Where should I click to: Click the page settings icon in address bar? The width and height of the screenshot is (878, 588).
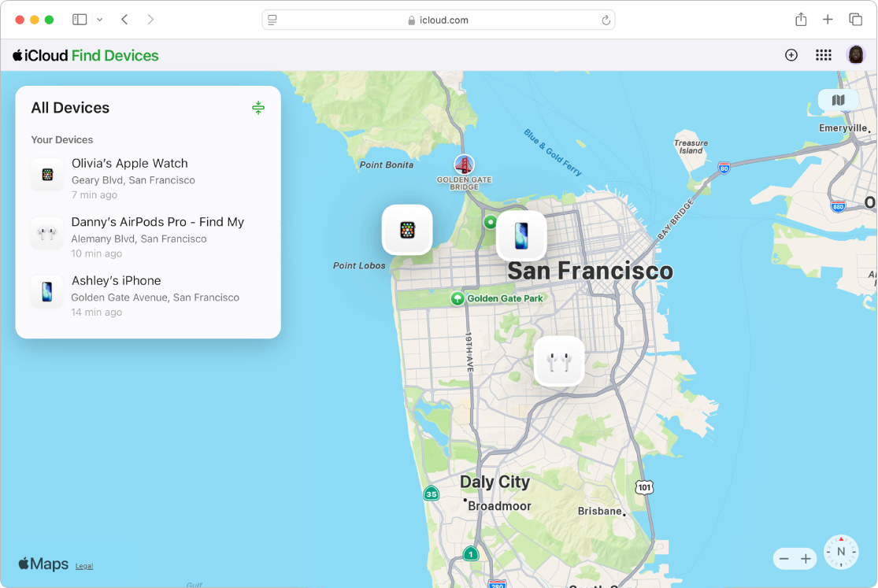point(272,20)
